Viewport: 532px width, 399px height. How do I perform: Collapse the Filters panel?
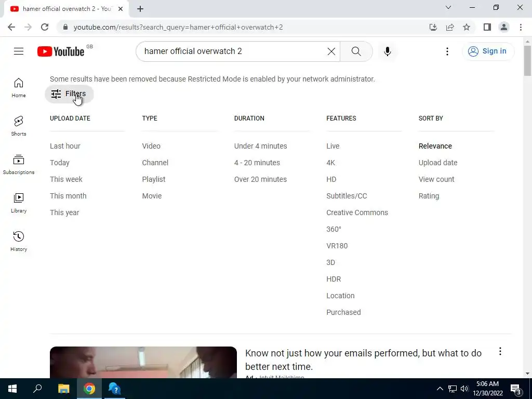69,94
